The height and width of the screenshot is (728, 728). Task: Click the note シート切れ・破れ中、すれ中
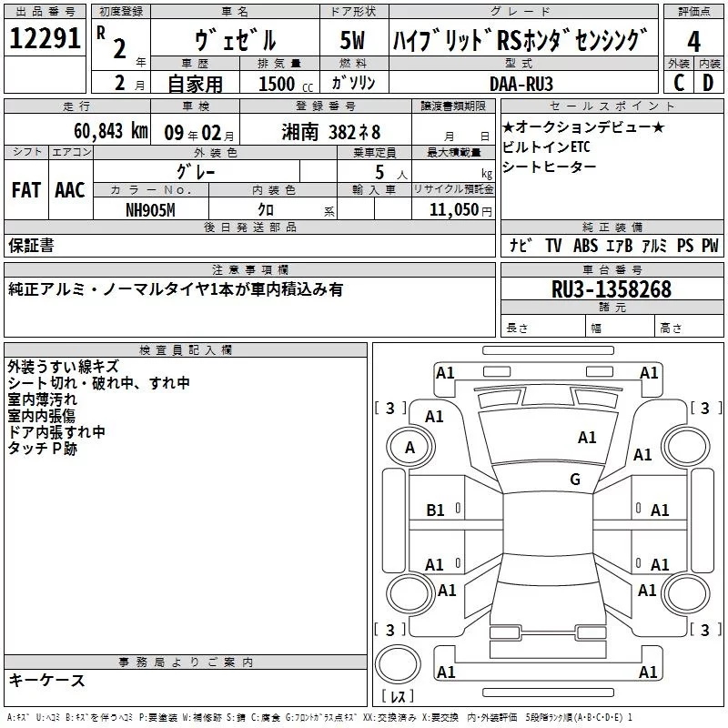(99, 383)
